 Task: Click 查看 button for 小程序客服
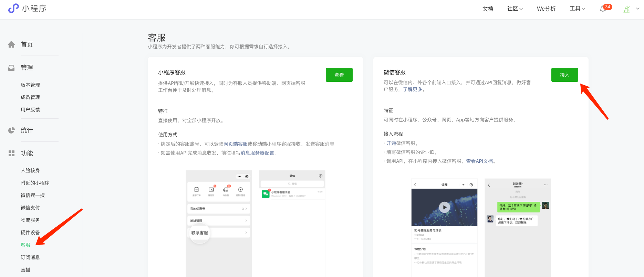click(339, 75)
